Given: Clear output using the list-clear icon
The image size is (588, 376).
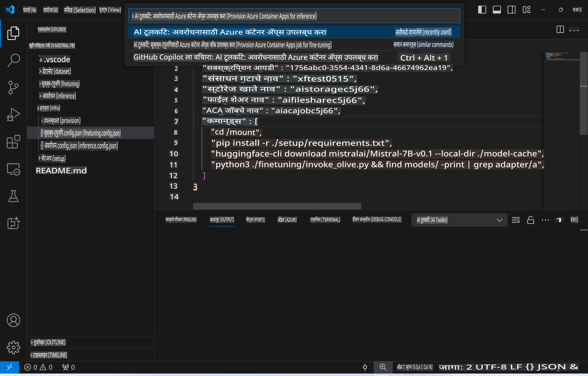Looking at the screenshot, I should click(516, 220).
